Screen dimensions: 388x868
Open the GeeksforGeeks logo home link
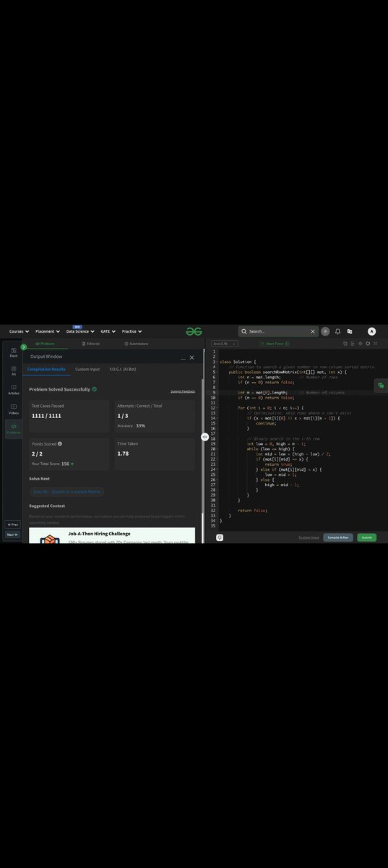coord(194,331)
